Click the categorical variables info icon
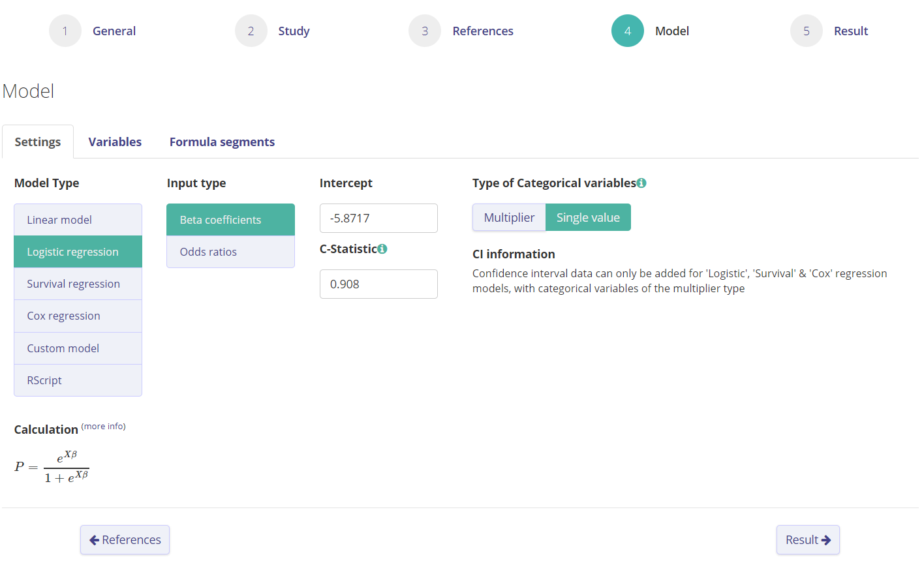This screenshot has width=924, height=574. [641, 183]
